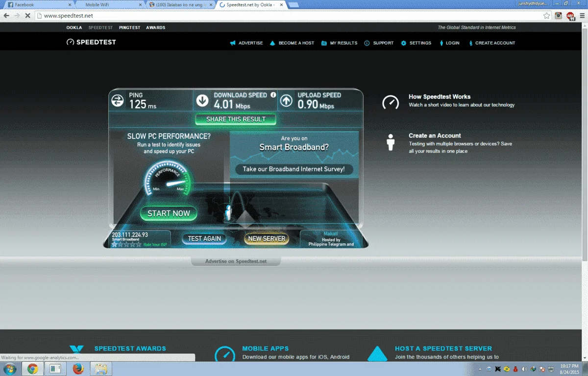588x376 pixels.
Task: Click the download arrow icon
Action: (202, 101)
